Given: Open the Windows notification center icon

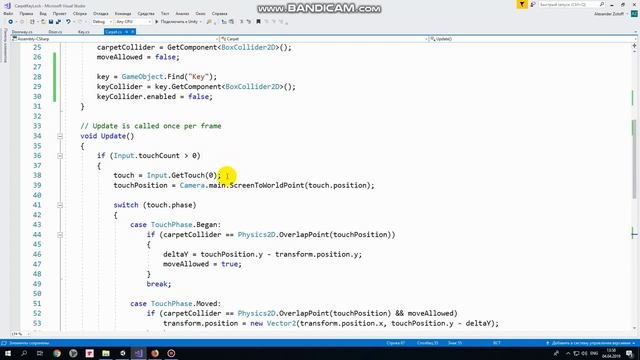Looking at the screenshot, I should click(x=630, y=353).
